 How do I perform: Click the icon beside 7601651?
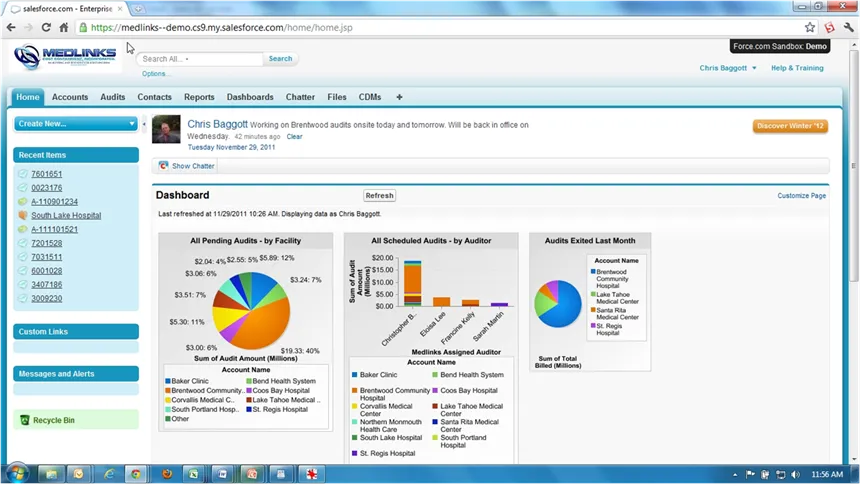(22, 174)
